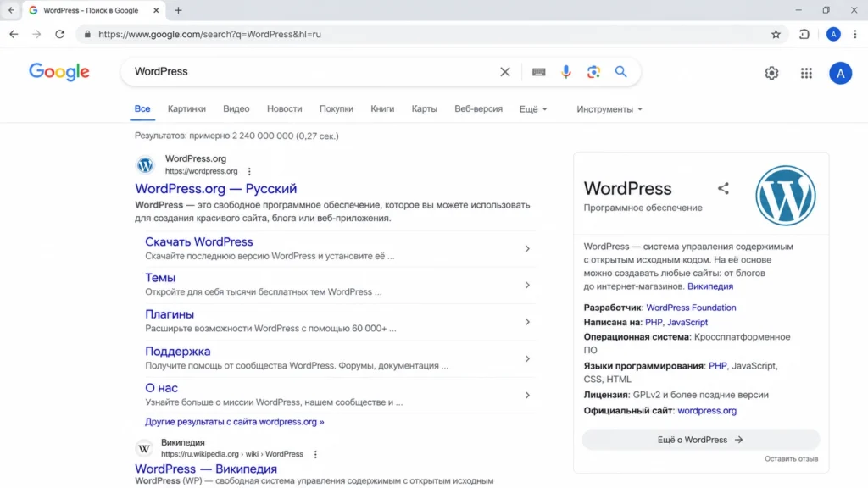Open Google quick settings gear
The height and width of the screenshot is (488, 868).
coord(771,73)
